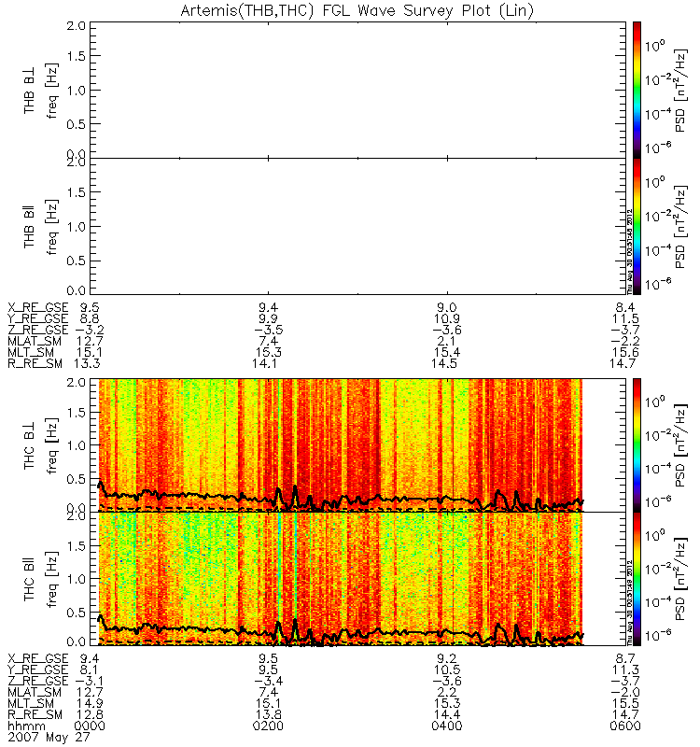Viewport: 700px width, 747px height.
Task: Click the 'THC B‖' y-axis label
Action: (x=30, y=580)
